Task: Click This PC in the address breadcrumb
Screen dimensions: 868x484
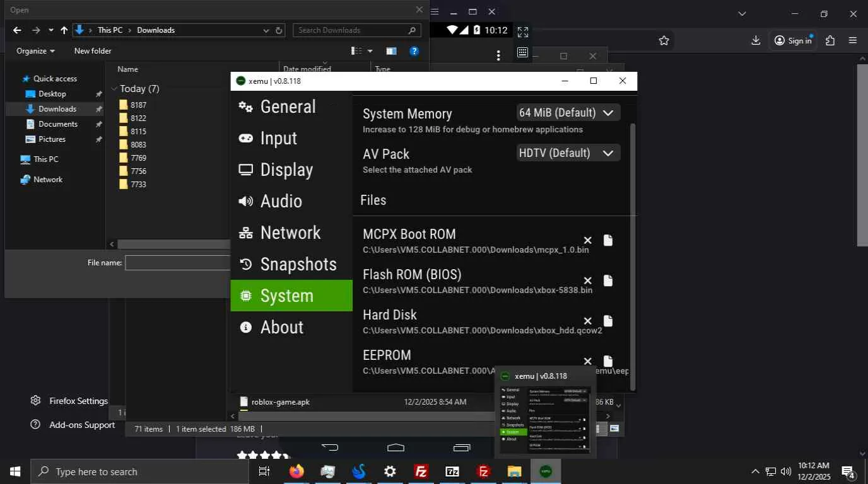Action: pyautogui.click(x=110, y=30)
